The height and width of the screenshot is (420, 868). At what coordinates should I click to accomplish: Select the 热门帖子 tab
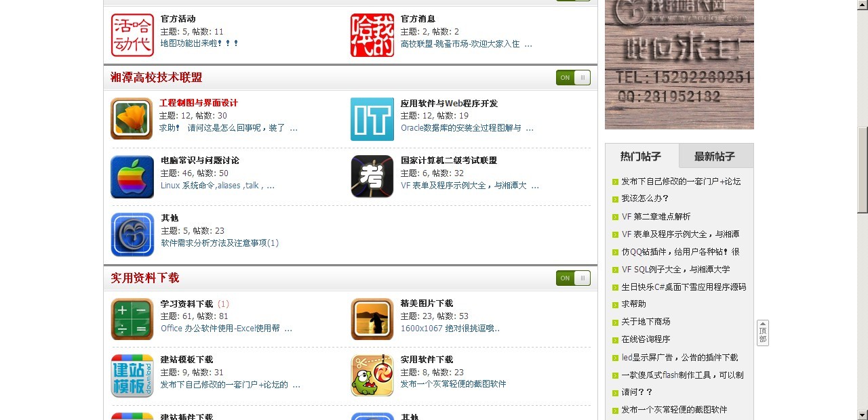[x=641, y=156]
